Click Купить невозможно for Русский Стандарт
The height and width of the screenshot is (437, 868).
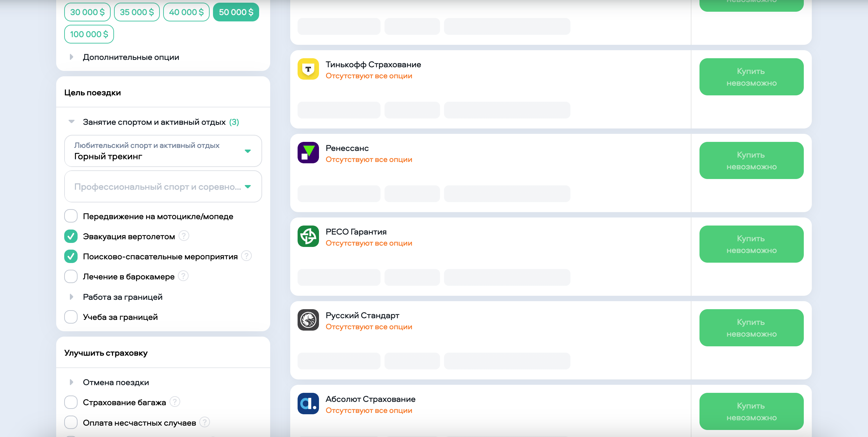pyautogui.click(x=751, y=328)
